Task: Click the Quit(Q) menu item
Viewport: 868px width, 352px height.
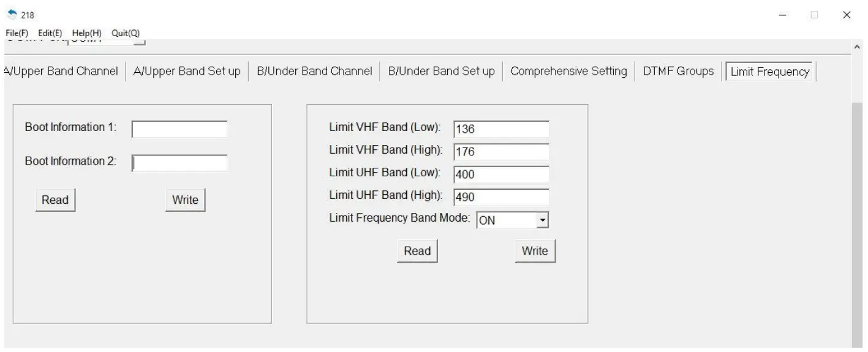Action: click(126, 32)
